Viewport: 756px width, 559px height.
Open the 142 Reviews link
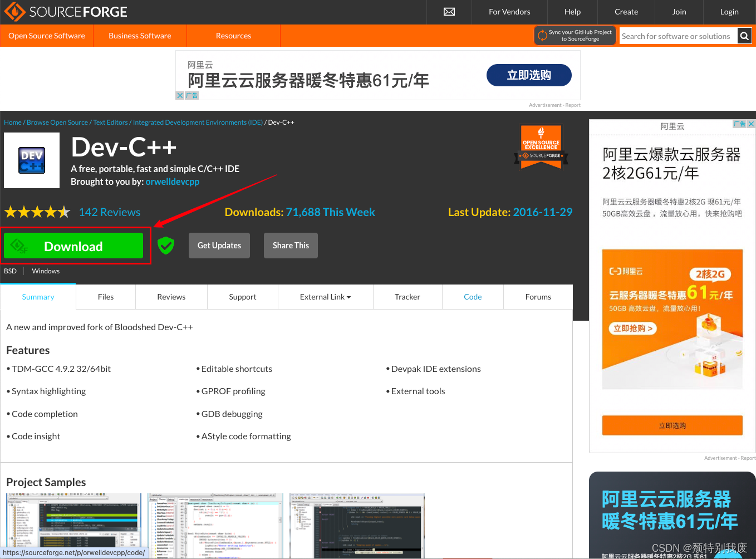pyautogui.click(x=110, y=212)
